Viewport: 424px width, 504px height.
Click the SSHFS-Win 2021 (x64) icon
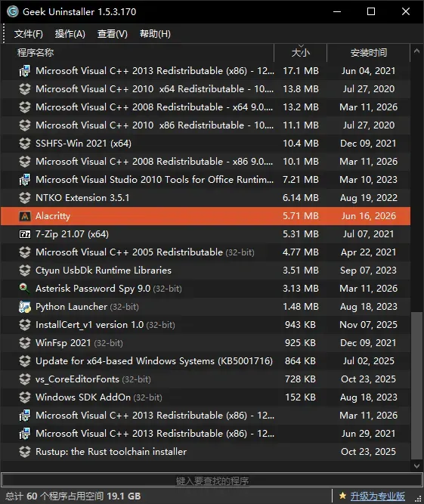click(x=25, y=144)
